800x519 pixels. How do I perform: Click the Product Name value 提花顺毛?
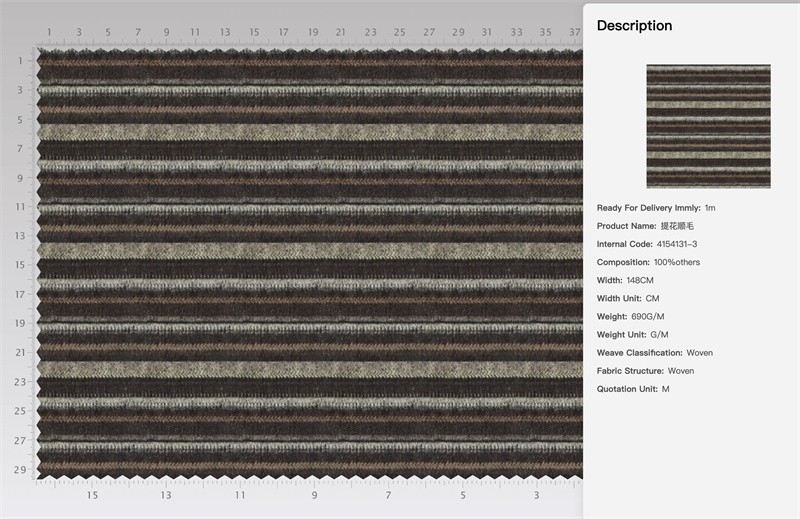click(x=677, y=226)
